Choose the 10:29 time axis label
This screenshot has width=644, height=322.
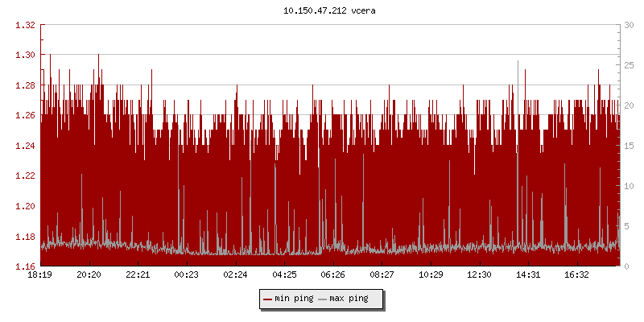pos(431,275)
